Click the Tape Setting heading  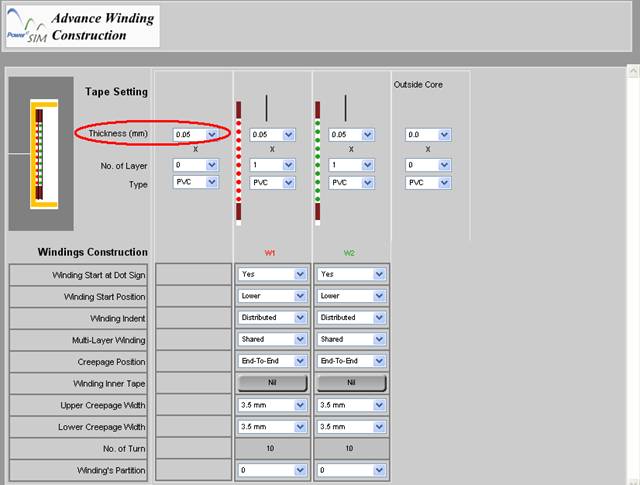[x=116, y=92]
